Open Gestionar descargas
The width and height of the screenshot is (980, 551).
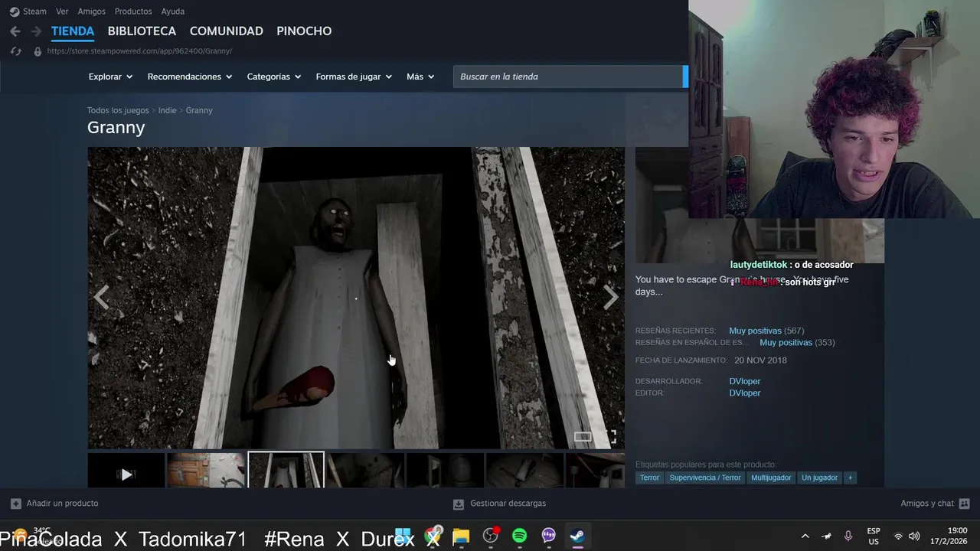coord(508,504)
